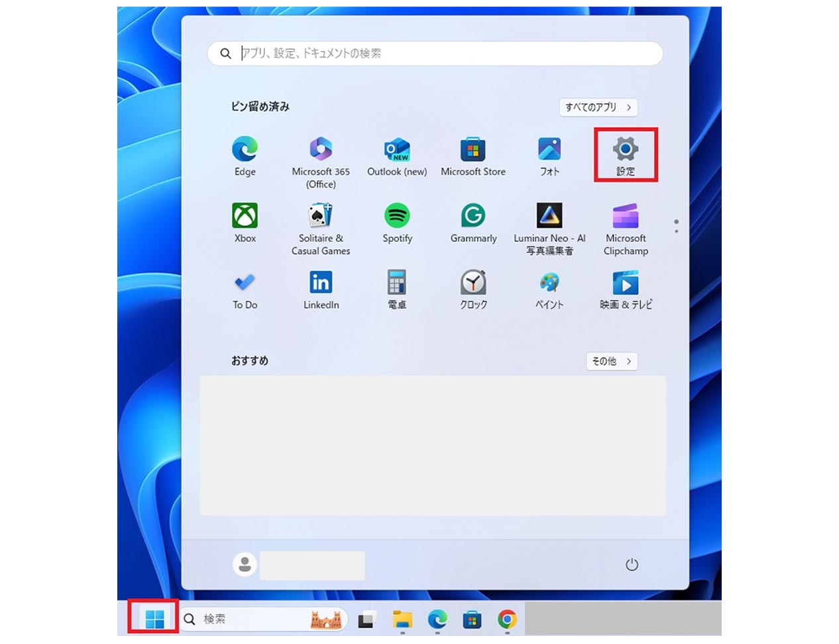This screenshot has height=644, width=839.
Task: Open Microsoft Store from the taskbar
Action: [x=472, y=619]
